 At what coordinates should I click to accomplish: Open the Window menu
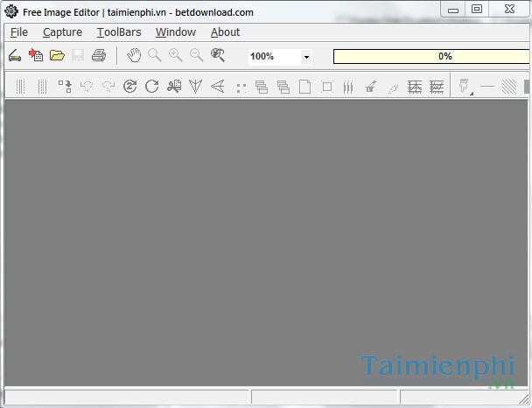[176, 32]
